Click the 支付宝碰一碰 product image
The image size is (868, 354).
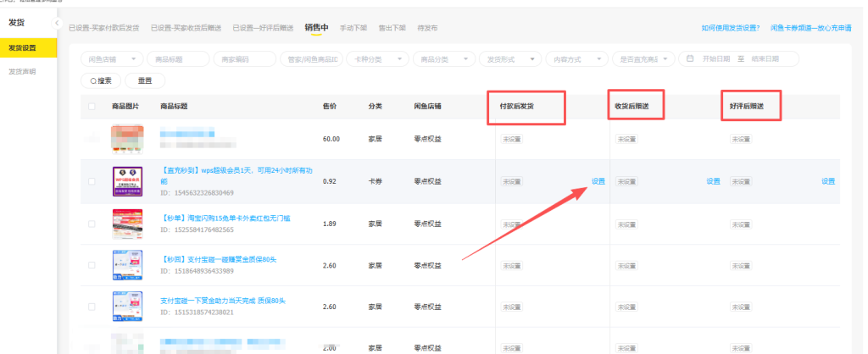pyautogui.click(x=125, y=264)
